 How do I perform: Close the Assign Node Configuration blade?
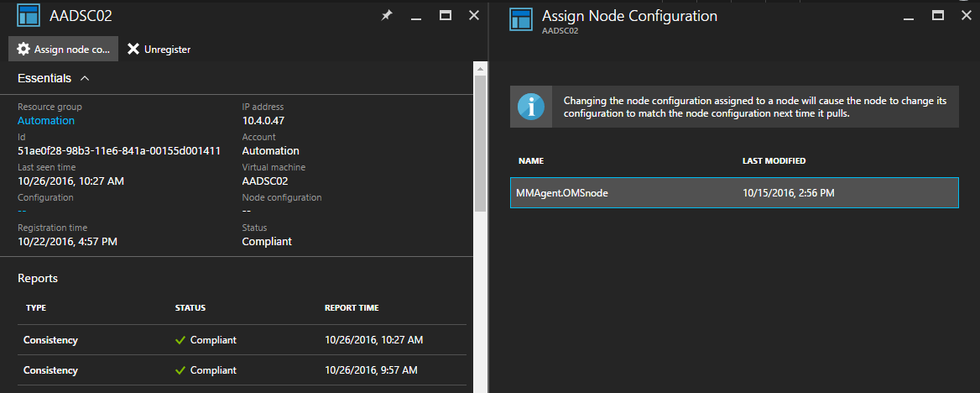tap(967, 16)
